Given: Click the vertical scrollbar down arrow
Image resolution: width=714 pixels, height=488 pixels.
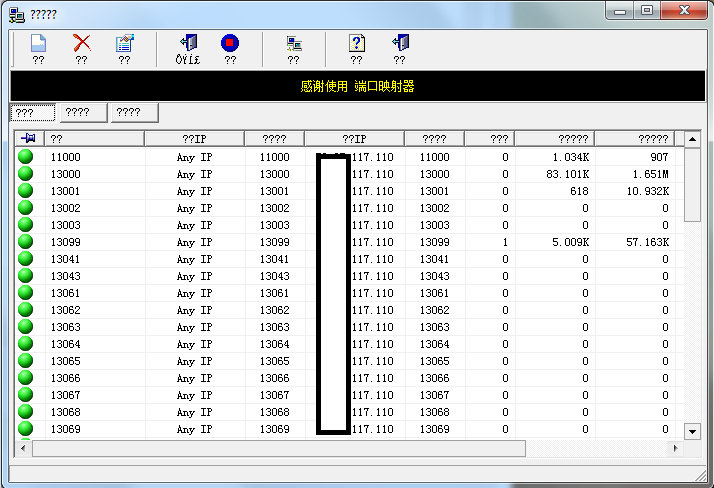Looking at the screenshot, I should point(693,431).
